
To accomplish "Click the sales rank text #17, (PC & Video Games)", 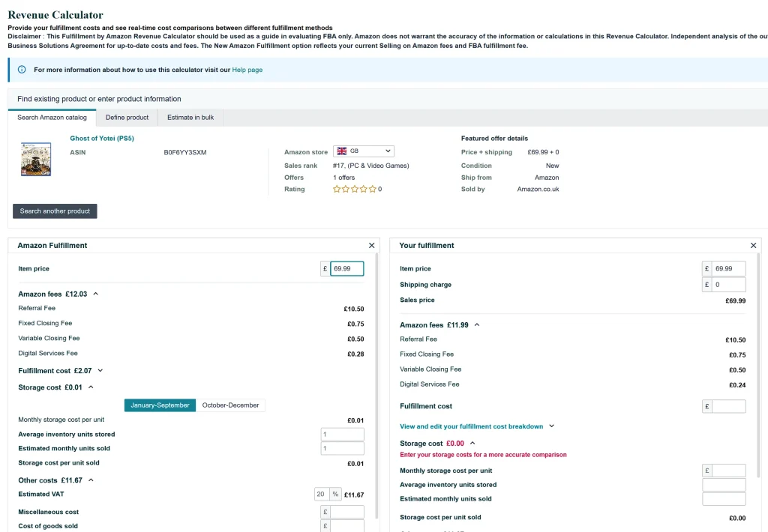I will (370, 166).
